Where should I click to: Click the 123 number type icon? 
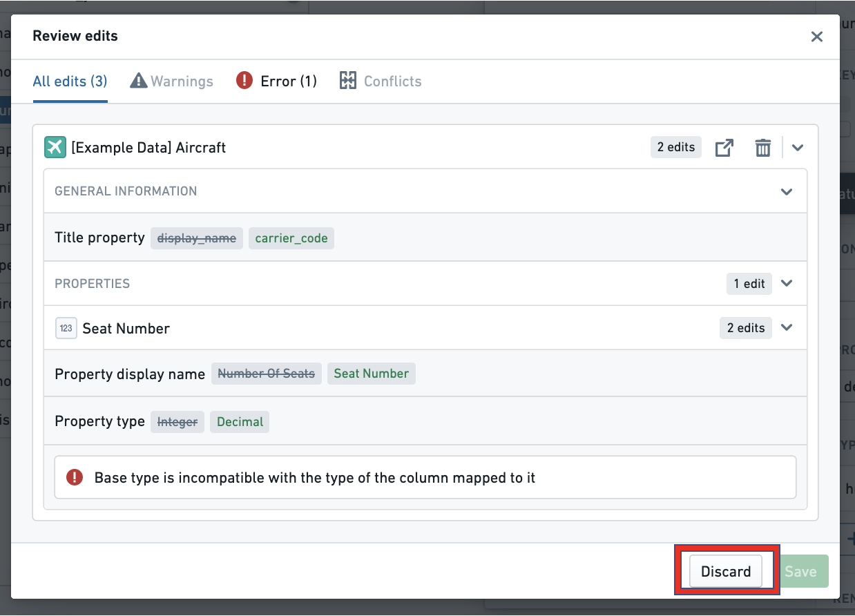click(x=66, y=329)
